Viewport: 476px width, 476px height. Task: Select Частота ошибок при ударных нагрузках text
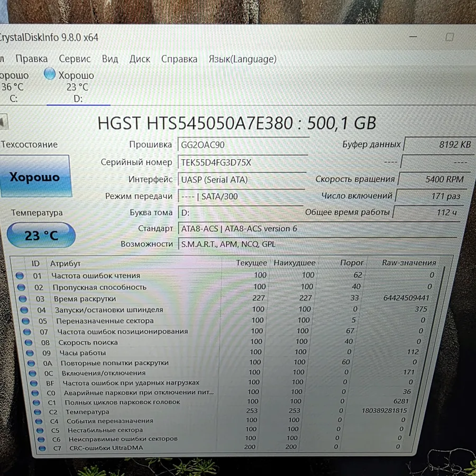point(131,383)
